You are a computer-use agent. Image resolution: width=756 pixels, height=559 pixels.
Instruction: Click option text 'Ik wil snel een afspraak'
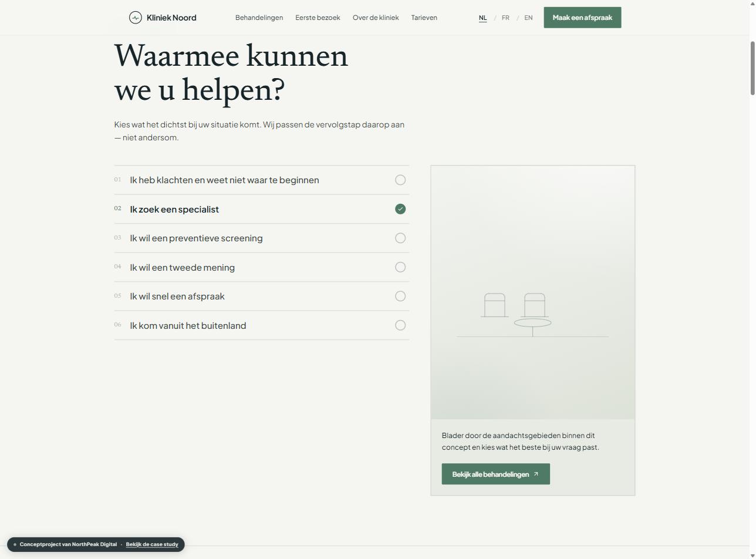tap(177, 297)
